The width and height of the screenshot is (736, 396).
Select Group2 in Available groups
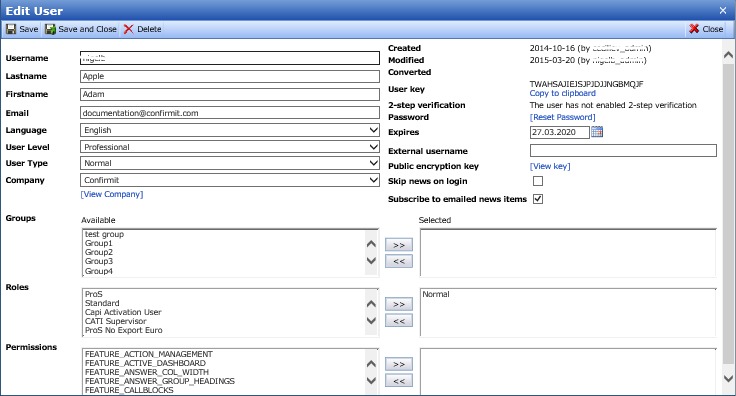pyautogui.click(x=99, y=252)
